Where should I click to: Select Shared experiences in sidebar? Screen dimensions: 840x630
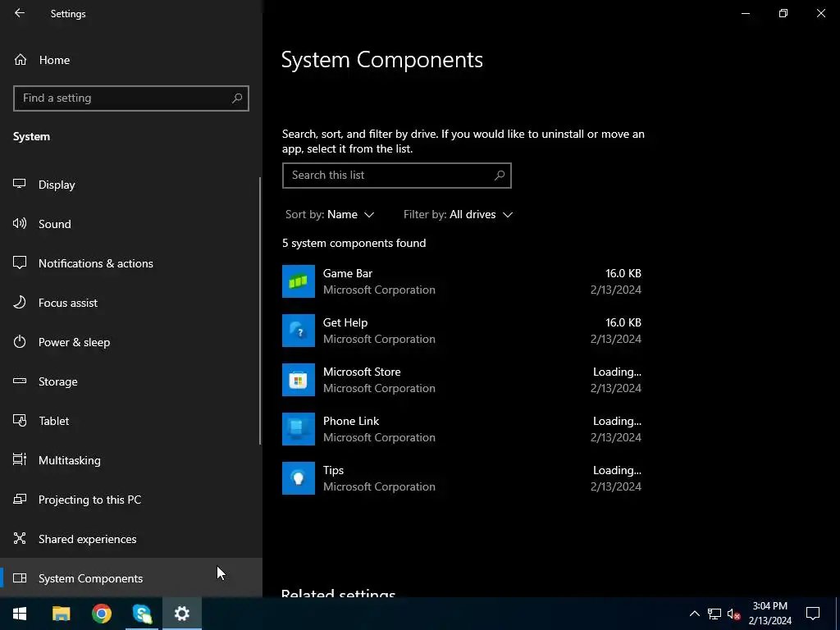click(x=87, y=539)
